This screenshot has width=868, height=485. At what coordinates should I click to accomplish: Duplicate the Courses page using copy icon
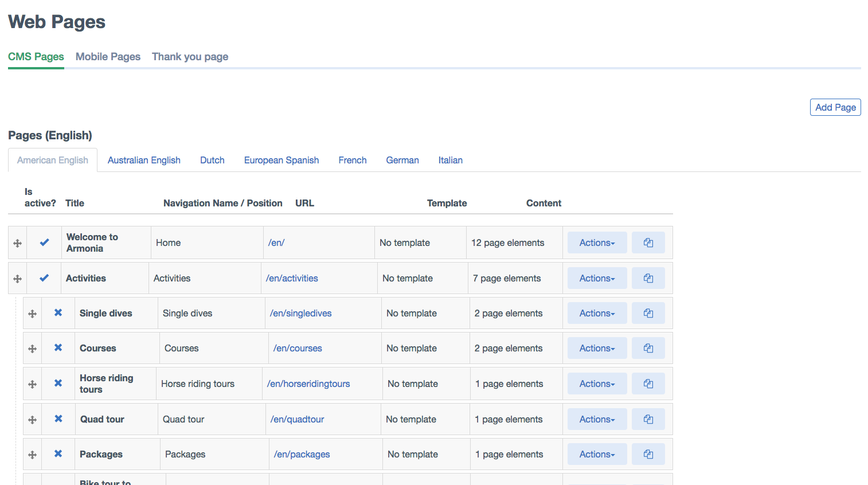[648, 348]
